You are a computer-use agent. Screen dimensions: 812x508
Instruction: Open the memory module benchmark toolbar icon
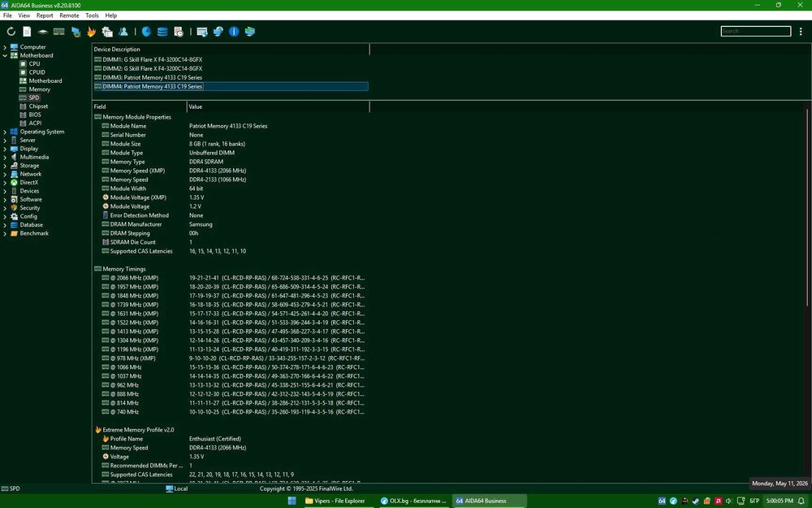click(x=59, y=32)
